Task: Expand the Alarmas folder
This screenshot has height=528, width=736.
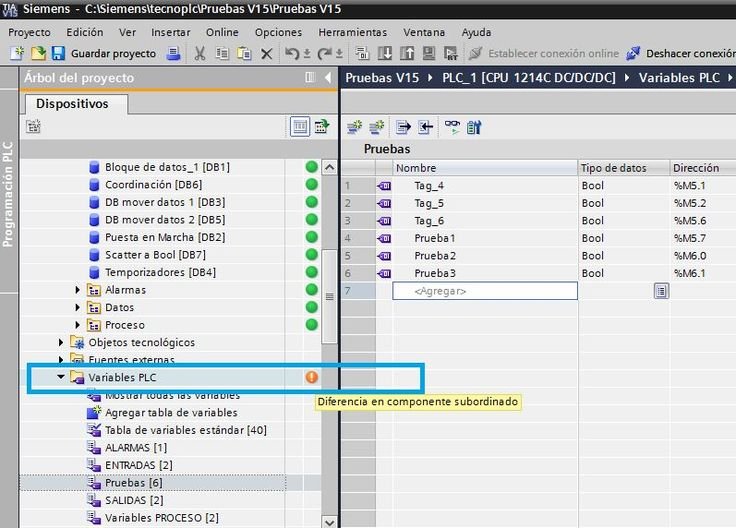Action: 78,290
